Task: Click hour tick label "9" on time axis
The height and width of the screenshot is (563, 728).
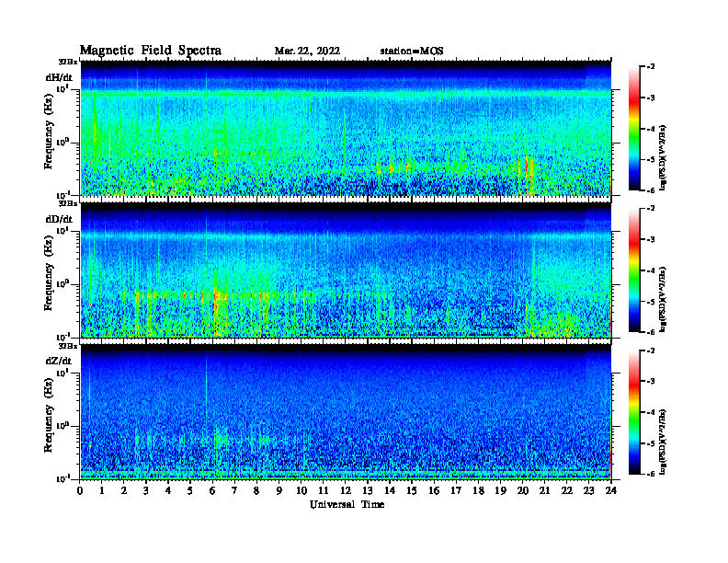Action: (279, 490)
